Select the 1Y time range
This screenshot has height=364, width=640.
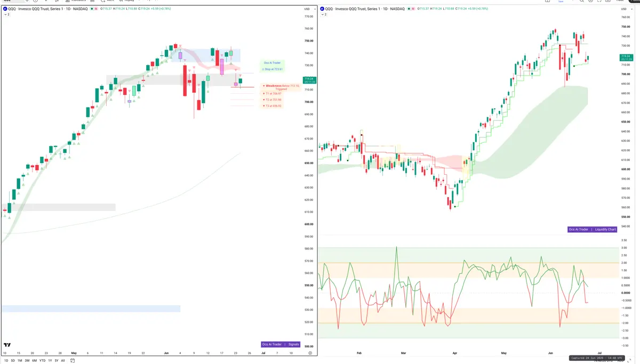click(50, 360)
